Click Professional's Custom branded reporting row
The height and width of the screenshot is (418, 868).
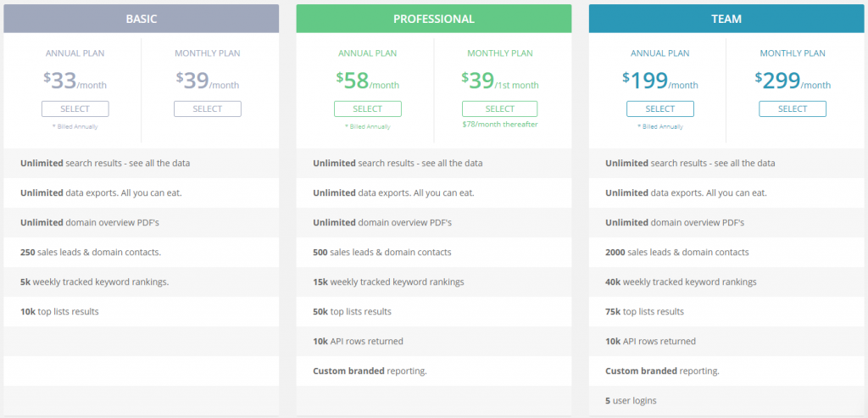point(370,371)
